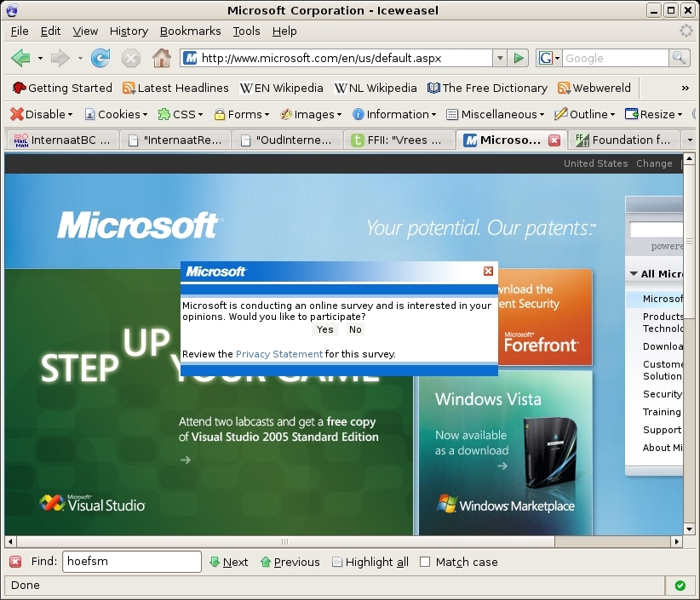Close the Microsoft survey popup
This screenshot has height=600, width=700.
tap(488, 271)
